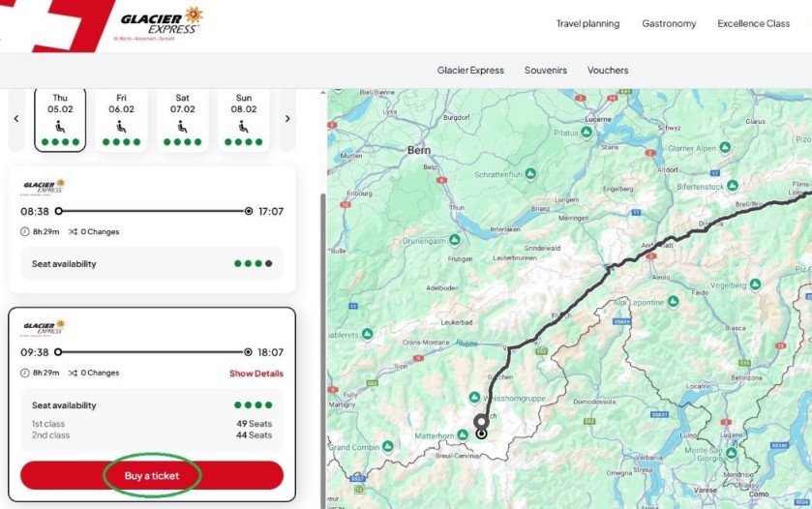Click wheelchair icon on Sat 07.02
This screenshot has height=509, width=812.
(182, 127)
